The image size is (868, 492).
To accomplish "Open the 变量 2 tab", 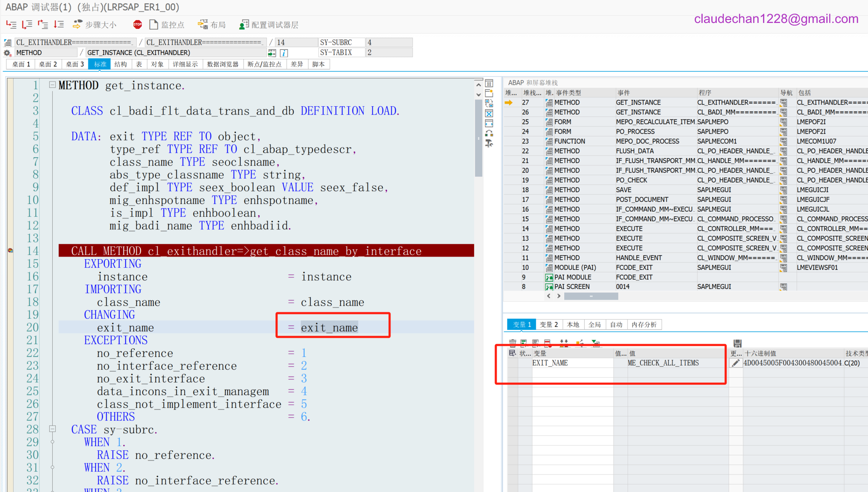I will pyautogui.click(x=549, y=325).
